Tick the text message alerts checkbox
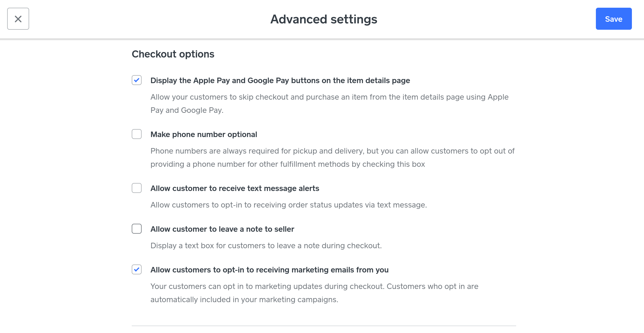 click(x=137, y=188)
